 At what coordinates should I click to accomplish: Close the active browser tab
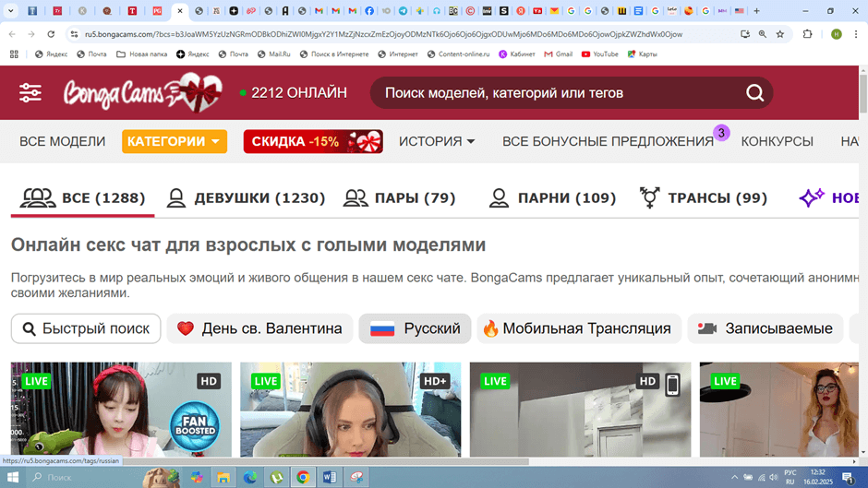pos(179,10)
